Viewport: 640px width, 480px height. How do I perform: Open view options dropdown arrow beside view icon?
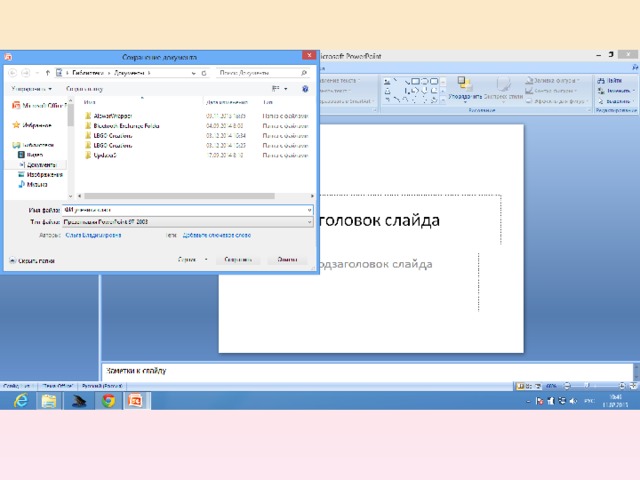(x=286, y=89)
